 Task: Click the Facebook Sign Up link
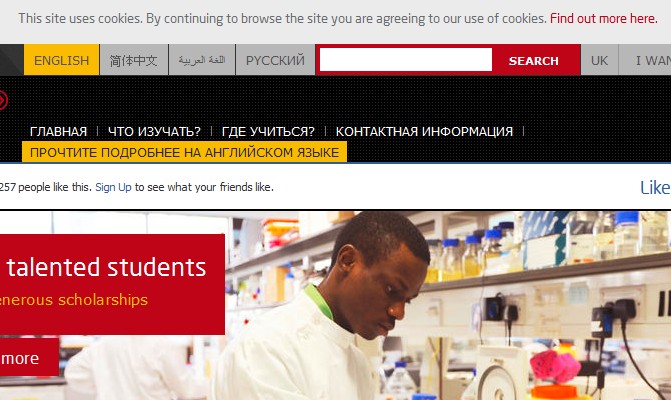(113, 187)
